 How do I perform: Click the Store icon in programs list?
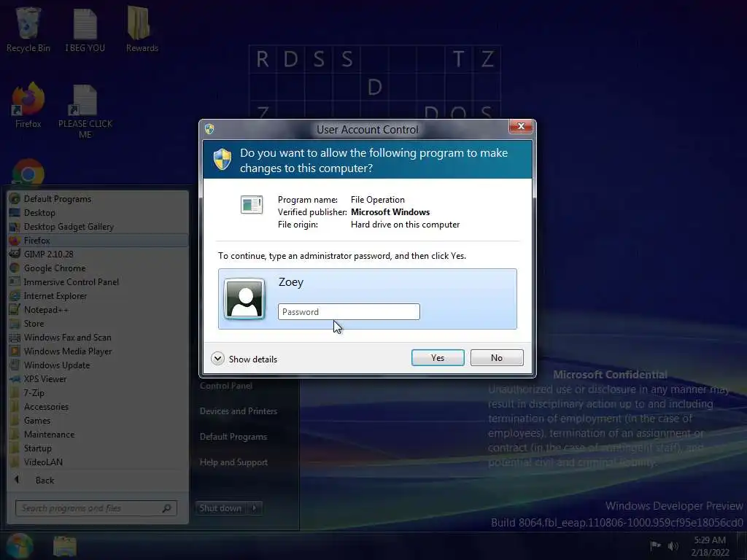(15, 323)
